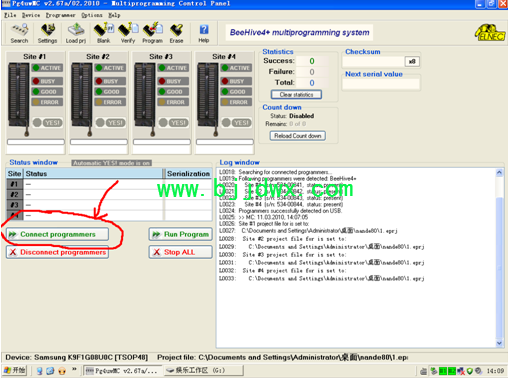The image size is (508, 378).
Task: Click the Reload Count down button
Action: pyautogui.click(x=297, y=136)
